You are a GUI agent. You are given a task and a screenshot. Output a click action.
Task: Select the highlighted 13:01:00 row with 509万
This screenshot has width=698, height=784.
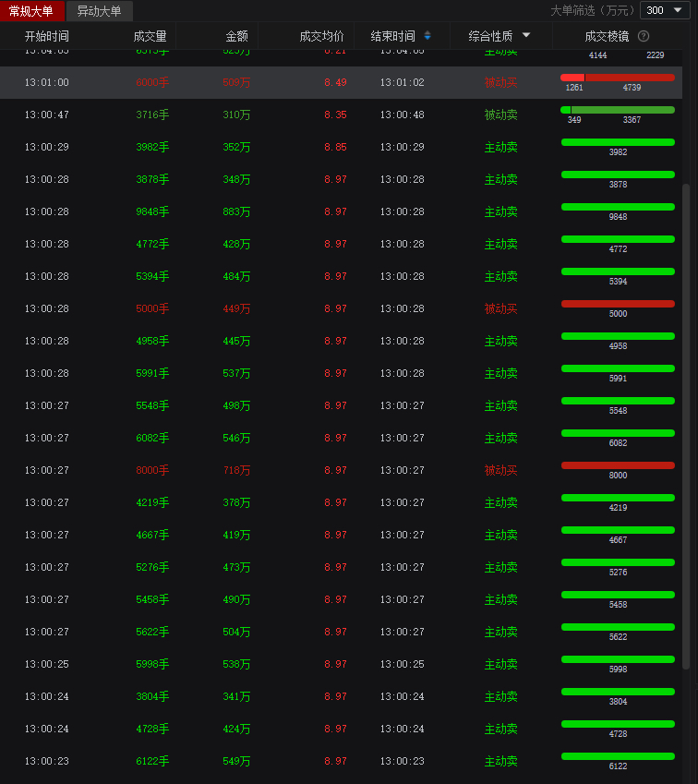277,82
